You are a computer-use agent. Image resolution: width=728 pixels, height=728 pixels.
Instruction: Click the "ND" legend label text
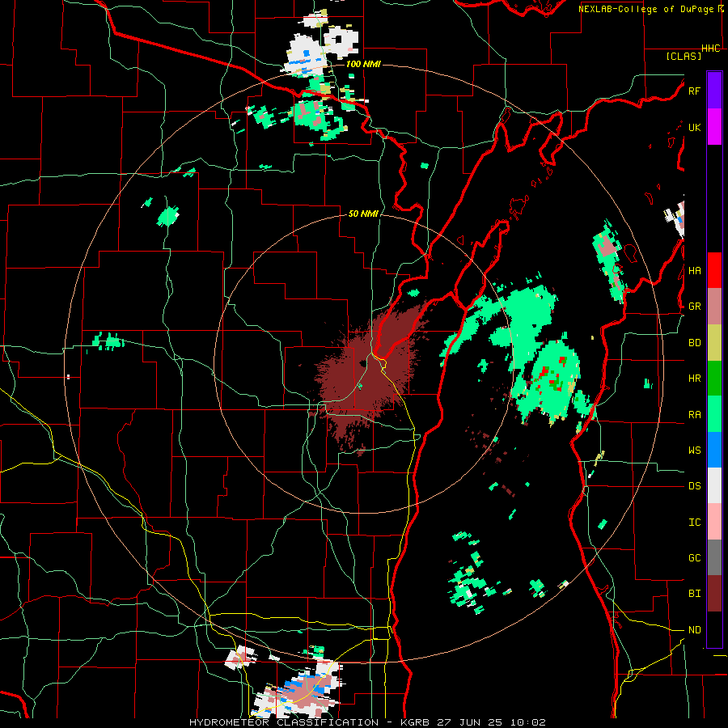coord(694,630)
